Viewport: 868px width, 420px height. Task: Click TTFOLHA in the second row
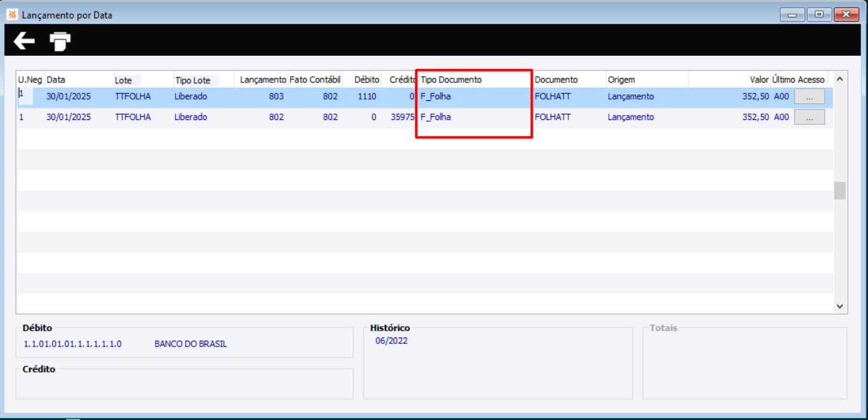133,117
